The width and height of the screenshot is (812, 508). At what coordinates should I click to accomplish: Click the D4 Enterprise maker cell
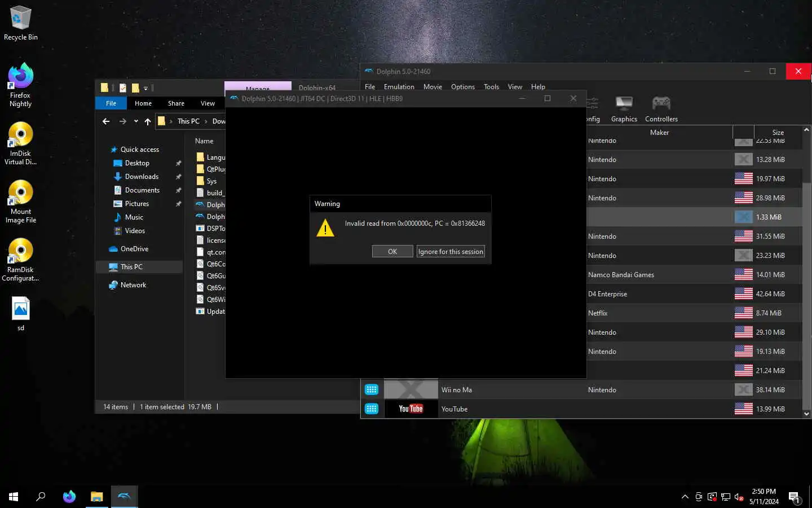pos(607,294)
